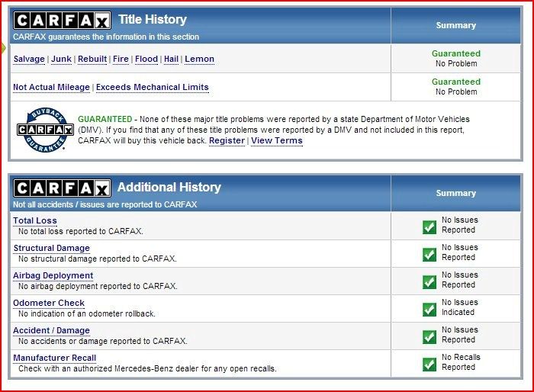Click 'Not all accidents / issues are reported to CARFAX'
The width and height of the screenshot is (534, 392).
tap(105, 204)
